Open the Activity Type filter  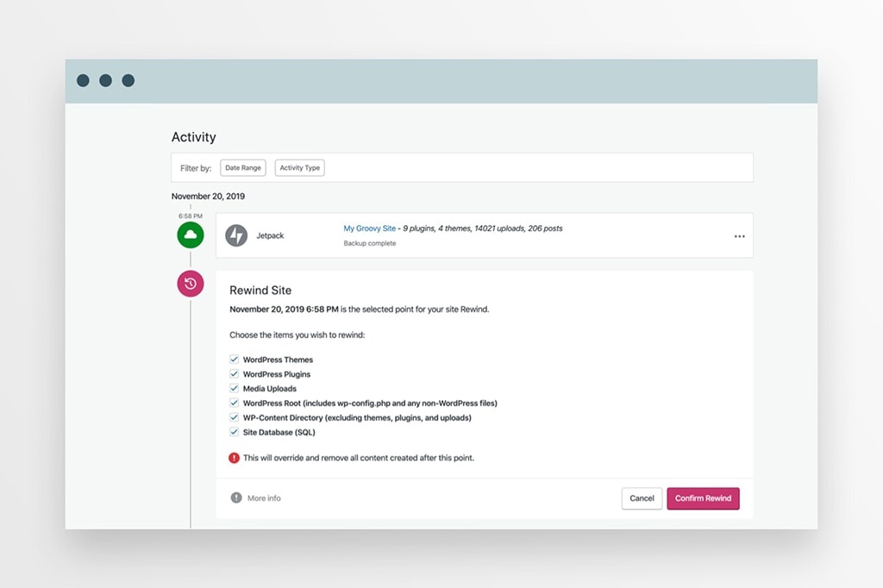click(x=299, y=167)
